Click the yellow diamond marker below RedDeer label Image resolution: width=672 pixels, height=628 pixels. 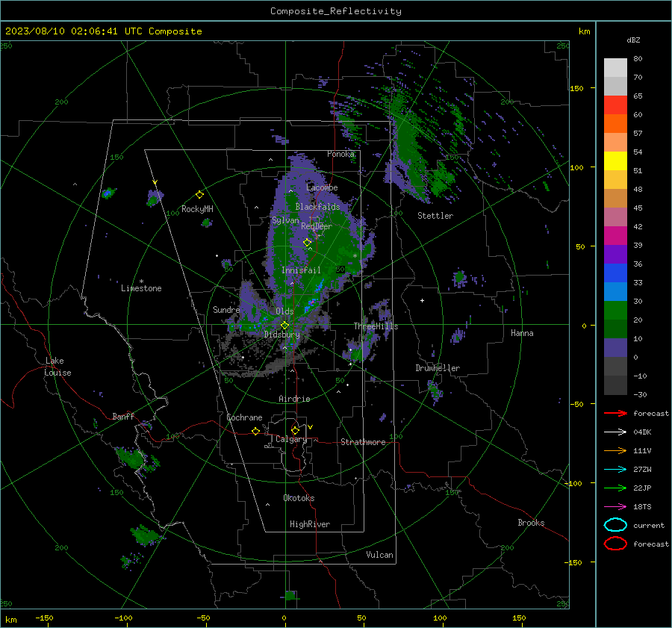click(x=307, y=243)
